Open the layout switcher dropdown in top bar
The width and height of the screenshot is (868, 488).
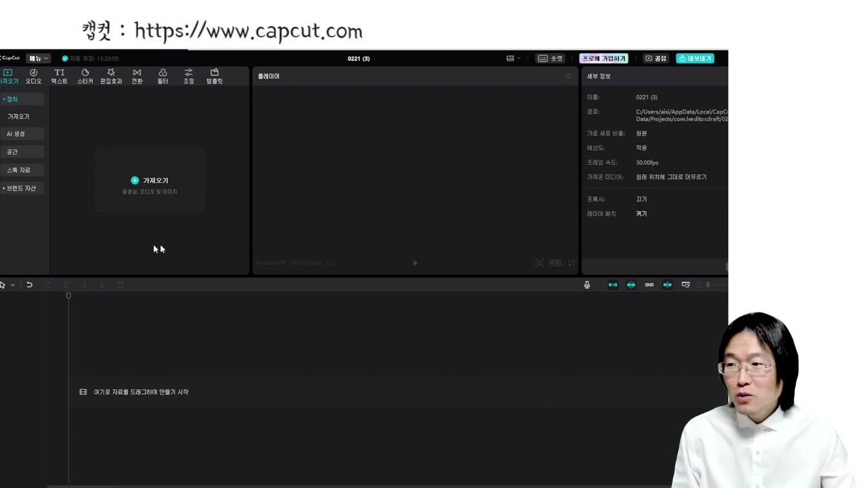click(513, 58)
